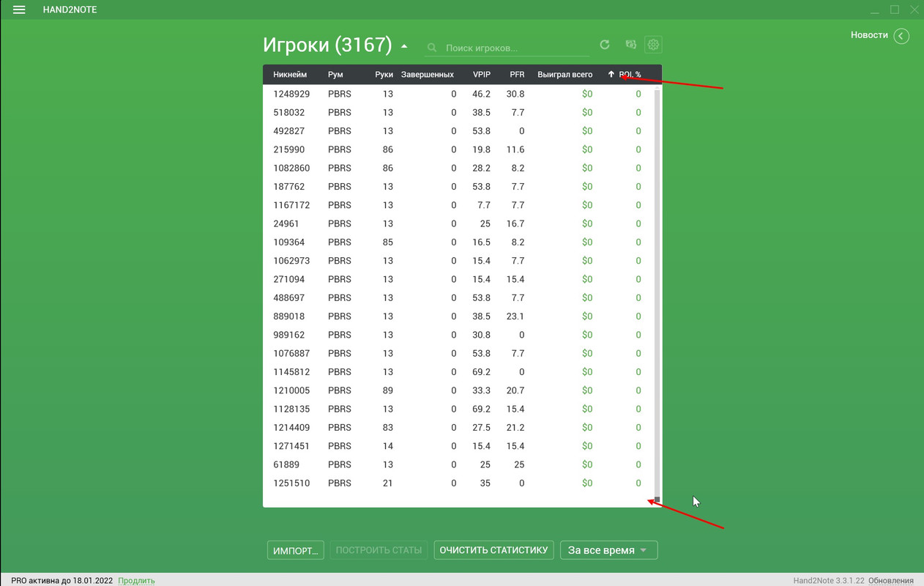Sort by Выиграл всего column header
924x586 pixels.
point(565,75)
